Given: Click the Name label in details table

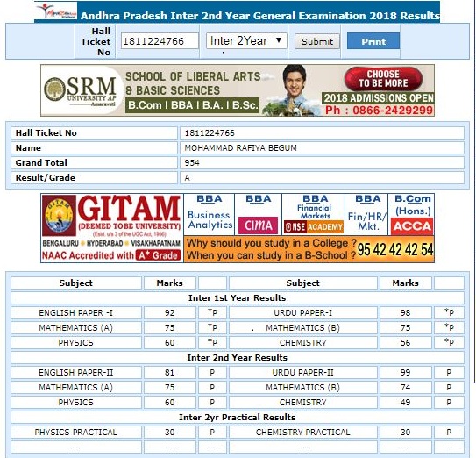Looking at the screenshot, I should click(x=28, y=148).
